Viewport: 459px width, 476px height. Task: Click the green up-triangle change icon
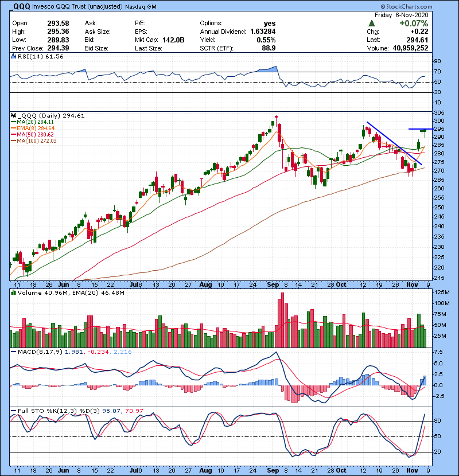pyautogui.click(x=371, y=23)
